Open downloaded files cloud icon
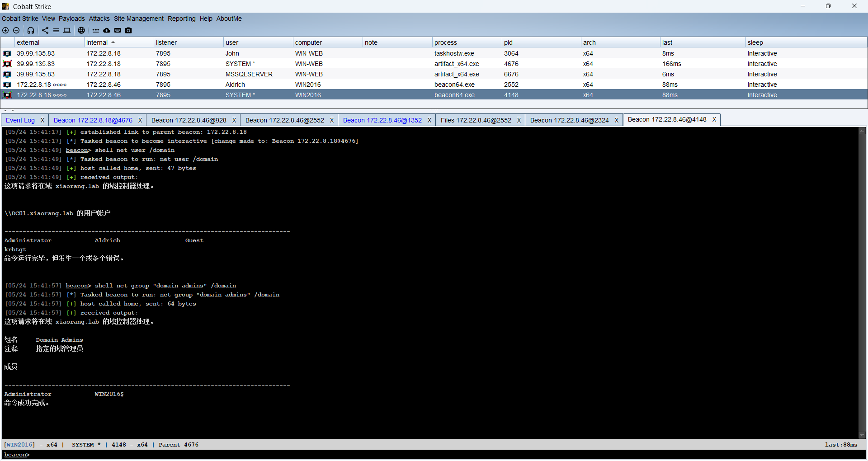The image size is (868, 461). [x=107, y=30]
